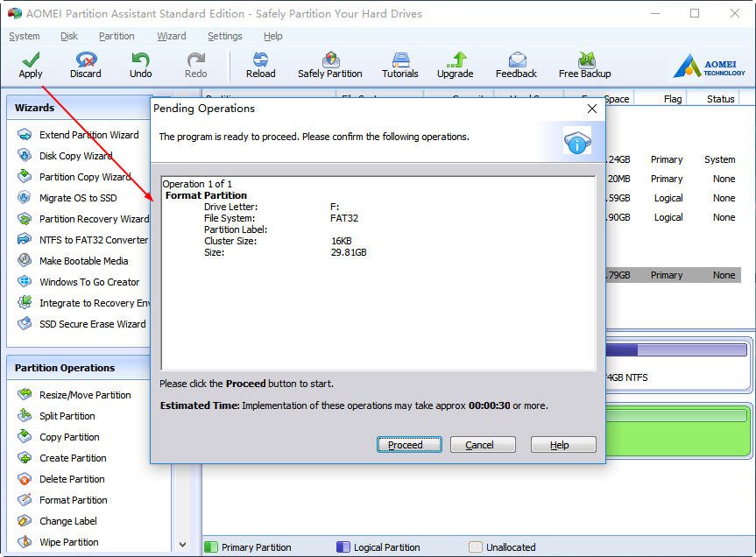Select the highlighted Primary None partition row
Screen dimensions: 756x557
click(x=673, y=275)
